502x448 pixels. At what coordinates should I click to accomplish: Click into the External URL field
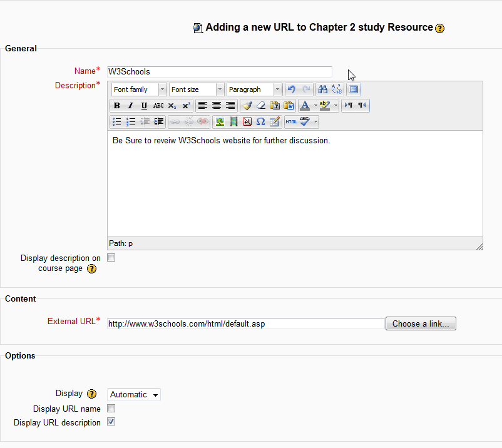246,323
